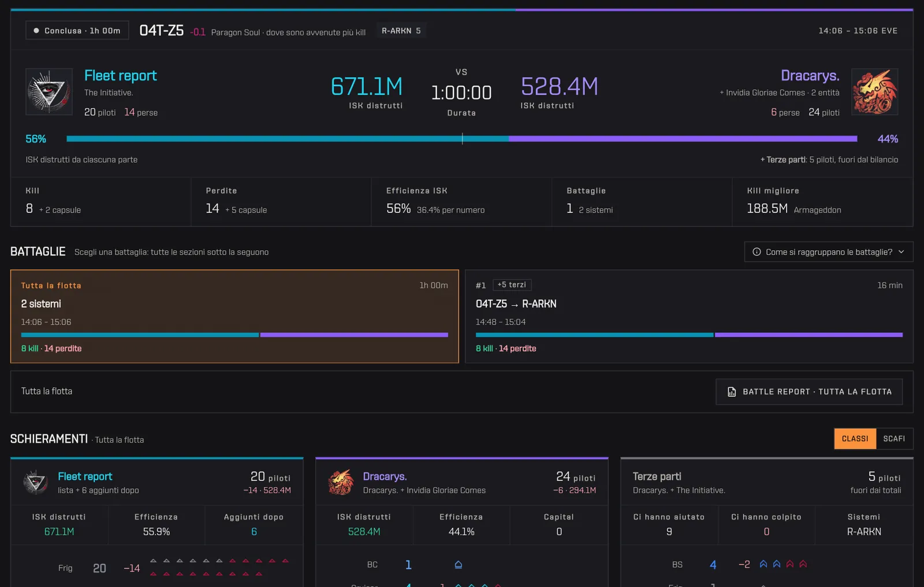Select battle #1 04T-Z5 → R-ARKN card
This screenshot has width=924, height=587.
689,316
